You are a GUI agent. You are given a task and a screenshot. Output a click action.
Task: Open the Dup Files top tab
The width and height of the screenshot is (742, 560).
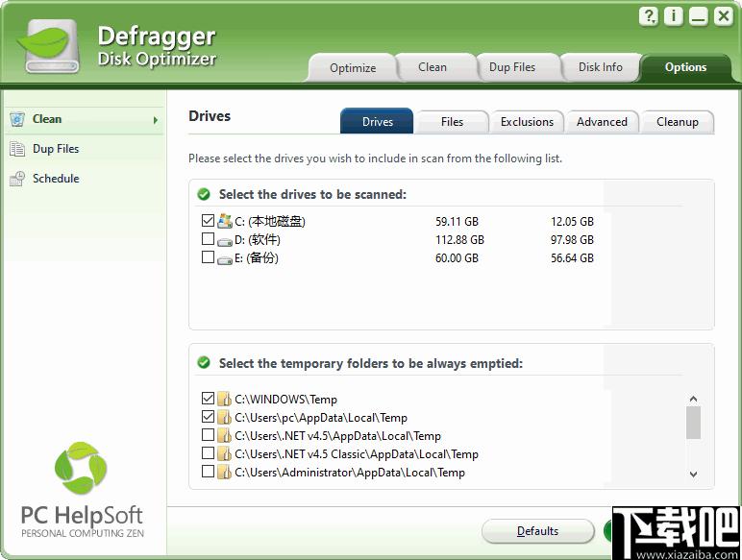(512, 67)
